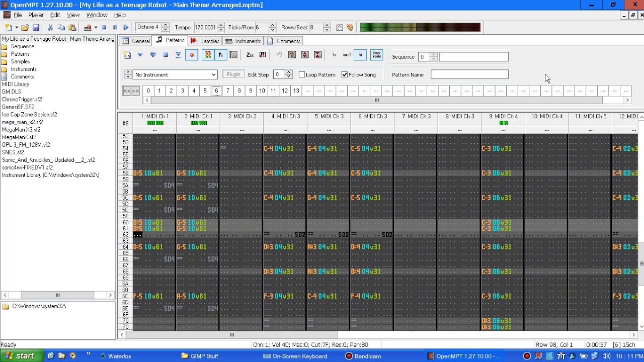Click the instrument selector spin arrows
This screenshot has height=362, width=644.
[x=128, y=74]
